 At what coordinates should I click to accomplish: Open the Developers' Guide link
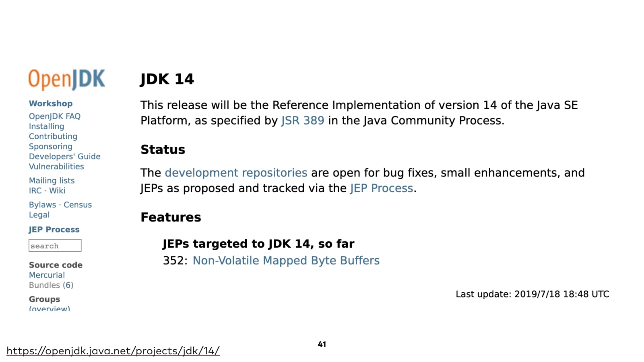pos(65,156)
